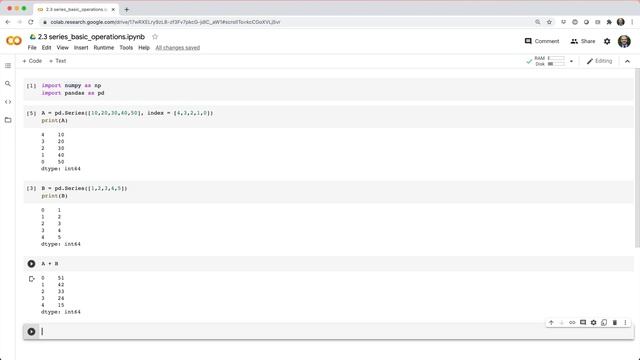The width and height of the screenshot is (640, 360).
Task: Click inside the empty code cell
Action: pyautogui.click(x=337, y=331)
